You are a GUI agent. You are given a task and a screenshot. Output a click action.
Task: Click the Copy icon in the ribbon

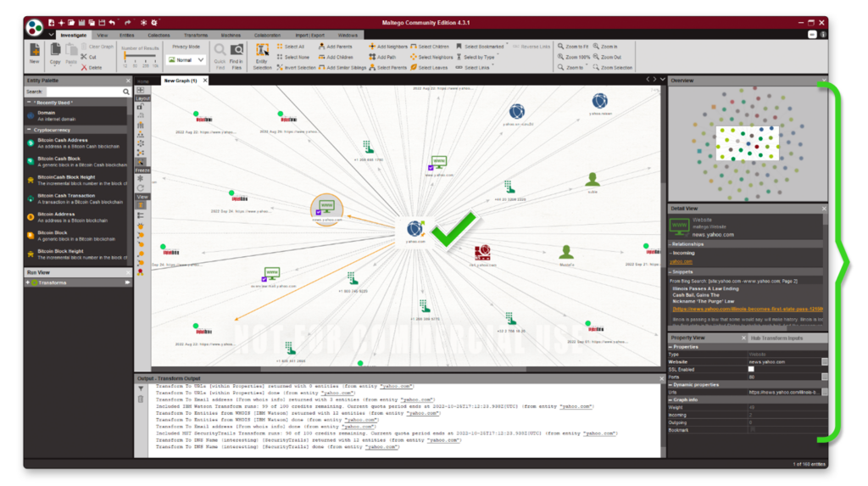pos(55,50)
